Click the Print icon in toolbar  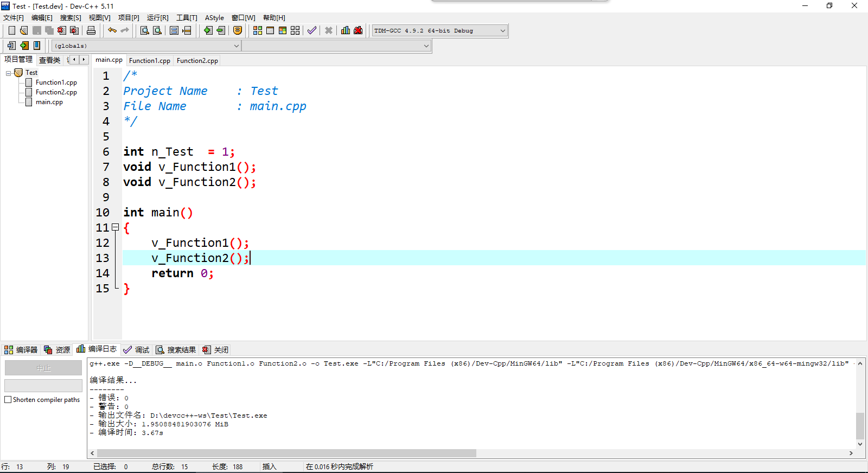[91, 30]
